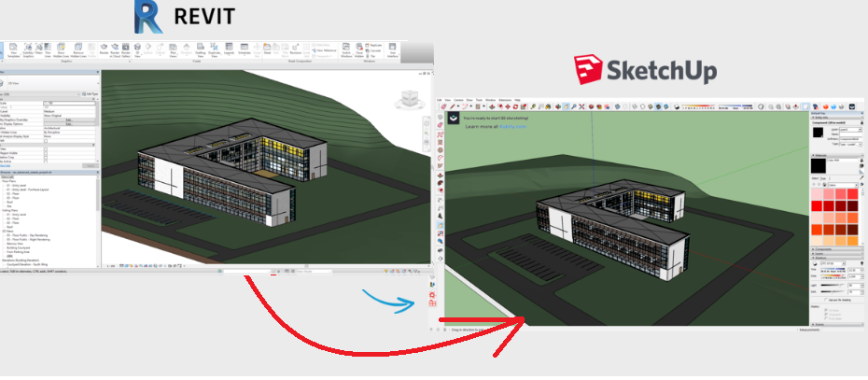Click Close Hidden windows in Revit
Viewport: 868px width, 380px height.
click(359, 51)
